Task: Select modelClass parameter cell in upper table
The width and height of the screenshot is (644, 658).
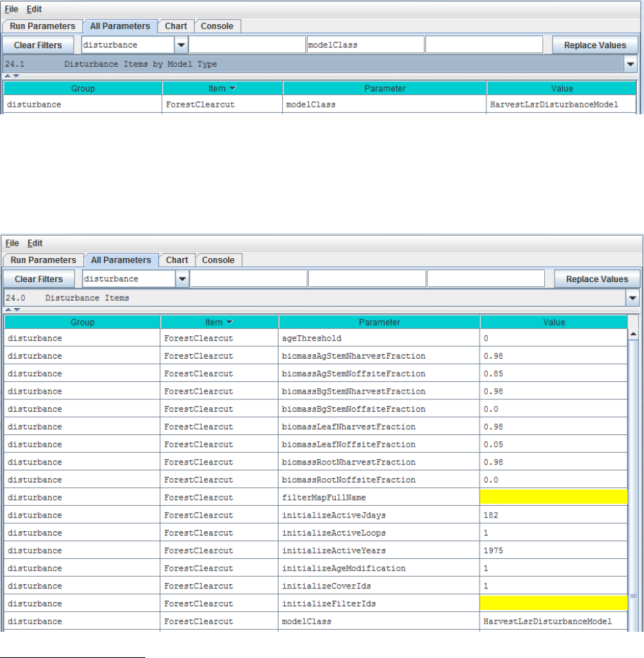Action: (x=385, y=105)
